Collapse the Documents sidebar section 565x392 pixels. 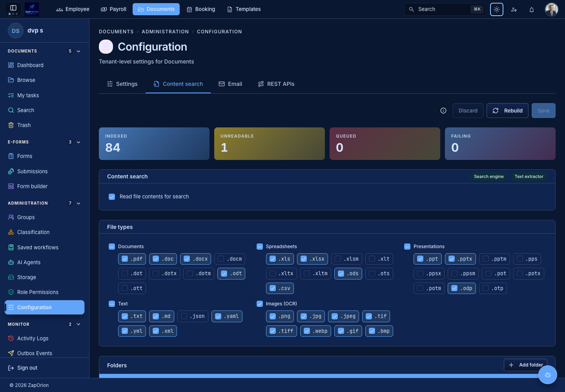point(78,51)
